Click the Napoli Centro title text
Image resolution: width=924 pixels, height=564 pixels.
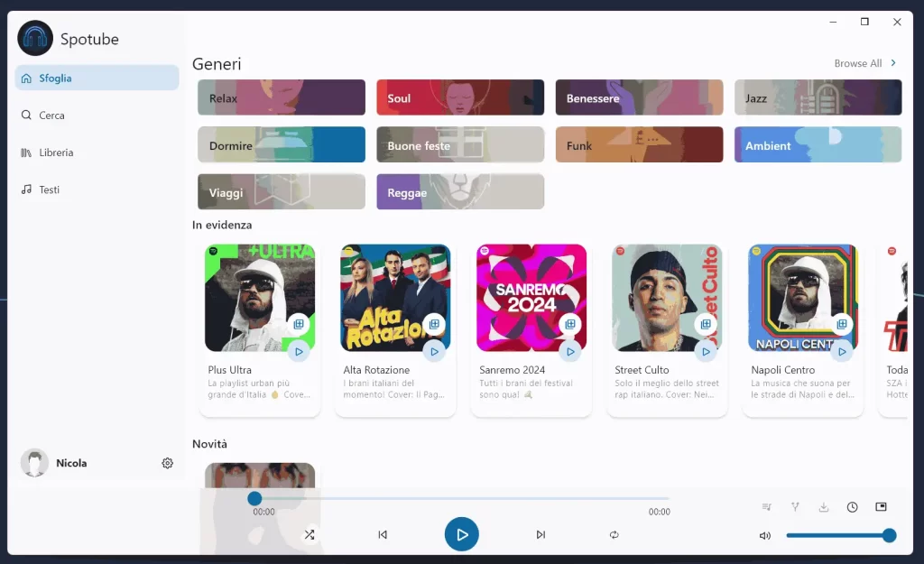[x=782, y=370]
